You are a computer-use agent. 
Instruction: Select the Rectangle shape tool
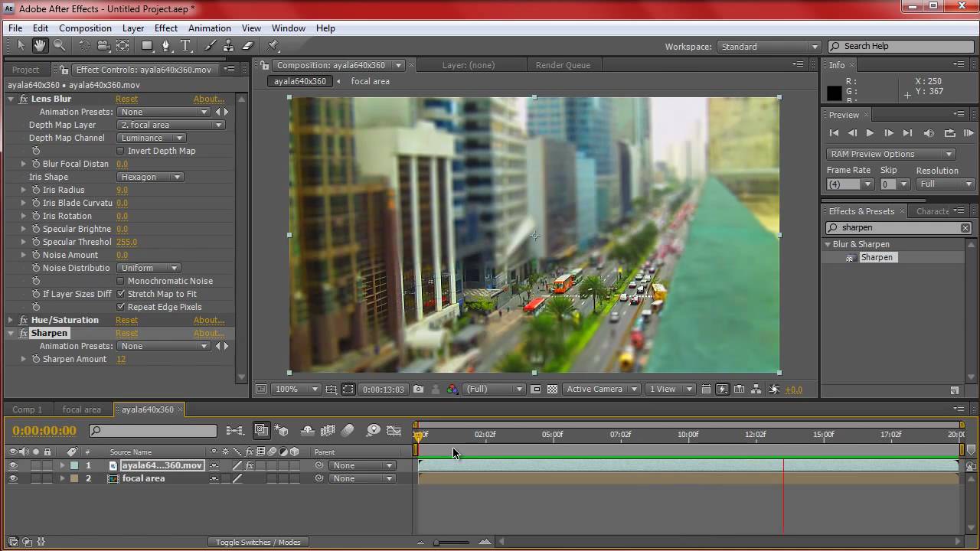pyautogui.click(x=147, y=46)
